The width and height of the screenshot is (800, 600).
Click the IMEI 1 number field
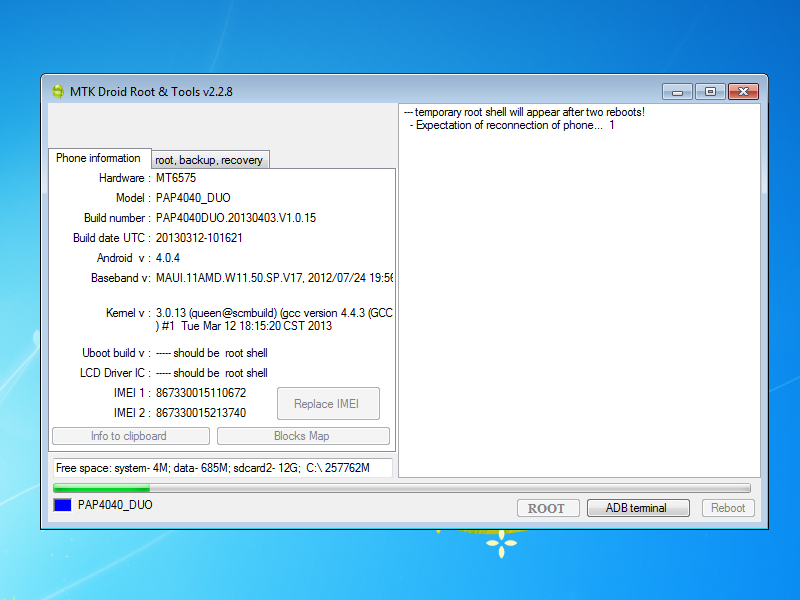pos(201,393)
